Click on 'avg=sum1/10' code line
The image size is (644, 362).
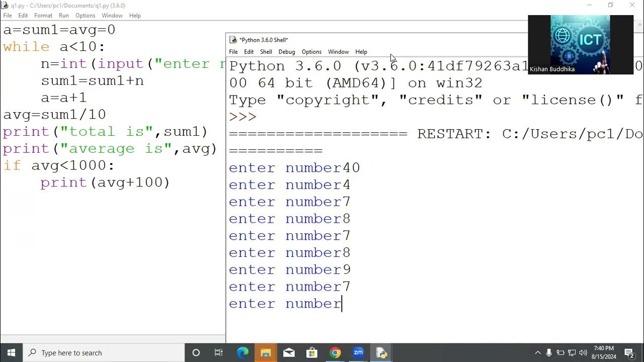point(54,115)
